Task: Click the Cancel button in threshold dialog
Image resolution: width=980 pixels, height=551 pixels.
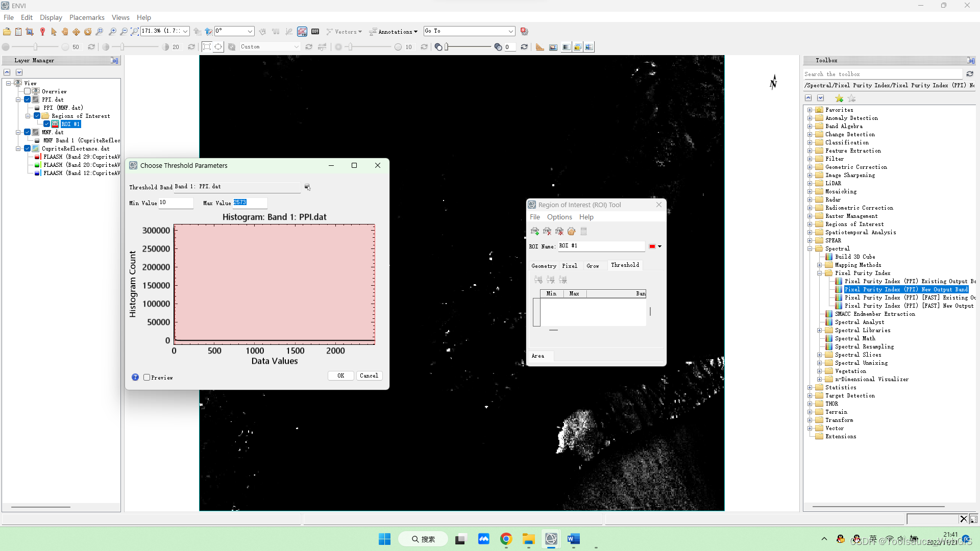Action: click(369, 375)
